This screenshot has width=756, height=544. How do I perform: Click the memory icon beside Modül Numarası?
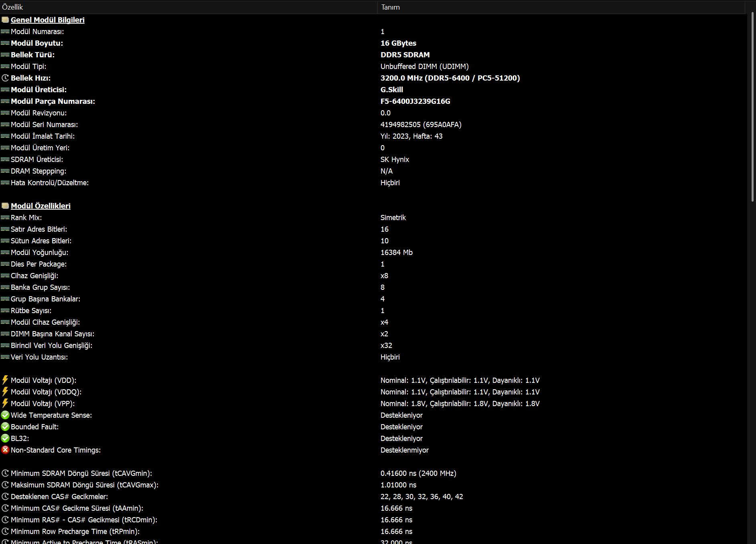tap(5, 31)
